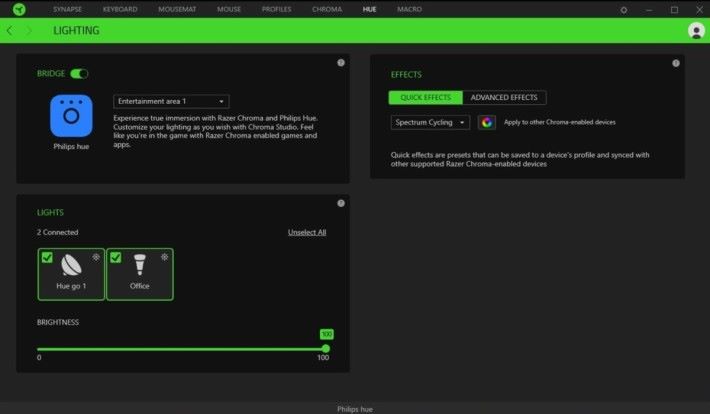Click the Chroma color wheel icon
The image size is (710, 414).
point(487,122)
